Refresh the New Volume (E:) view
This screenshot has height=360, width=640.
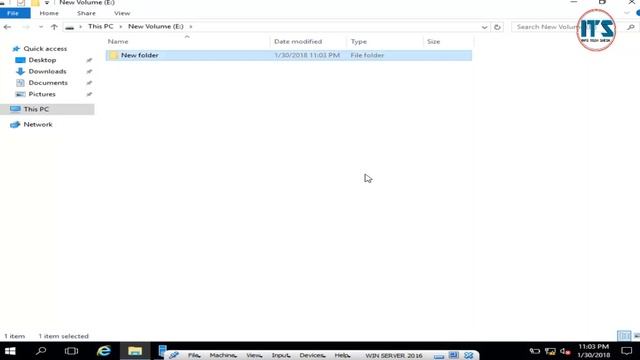tap(497, 27)
